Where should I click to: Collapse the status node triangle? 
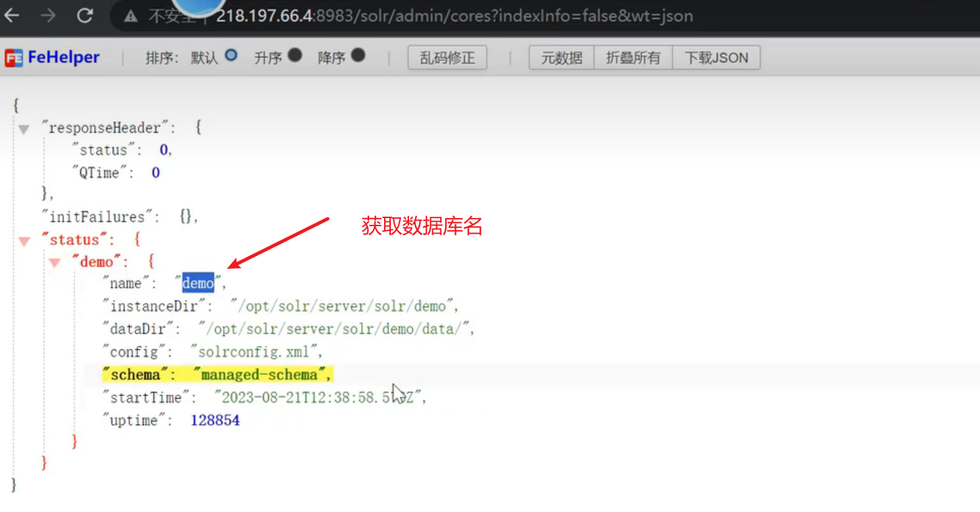click(24, 241)
